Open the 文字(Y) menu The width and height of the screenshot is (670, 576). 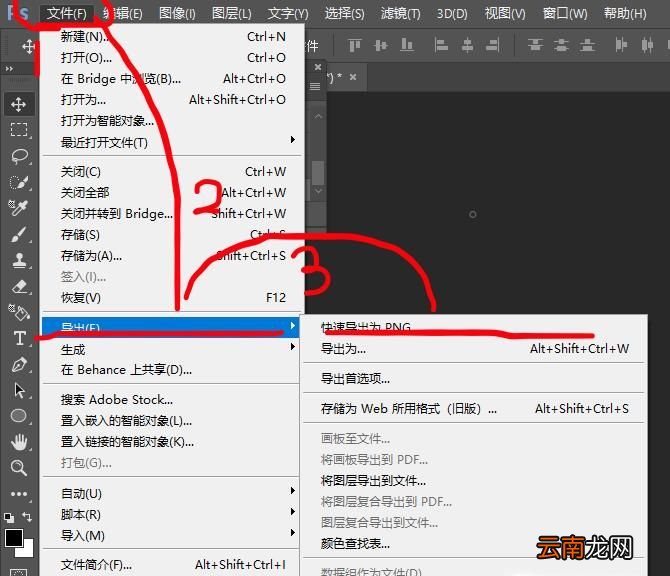(x=288, y=14)
